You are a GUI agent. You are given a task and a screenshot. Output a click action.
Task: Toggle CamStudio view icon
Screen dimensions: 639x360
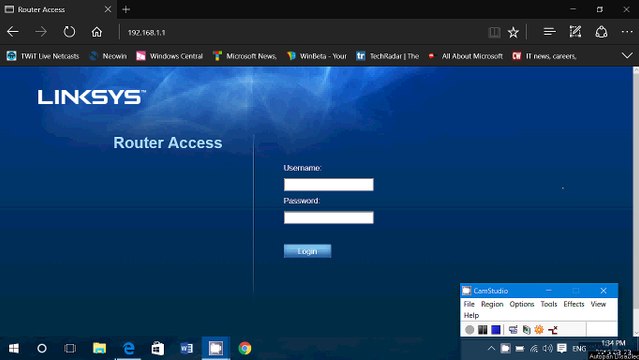tap(513, 329)
